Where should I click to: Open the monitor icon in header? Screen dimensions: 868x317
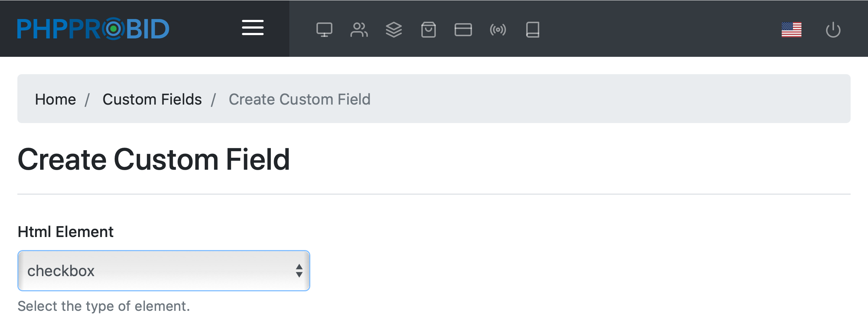click(x=324, y=30)
